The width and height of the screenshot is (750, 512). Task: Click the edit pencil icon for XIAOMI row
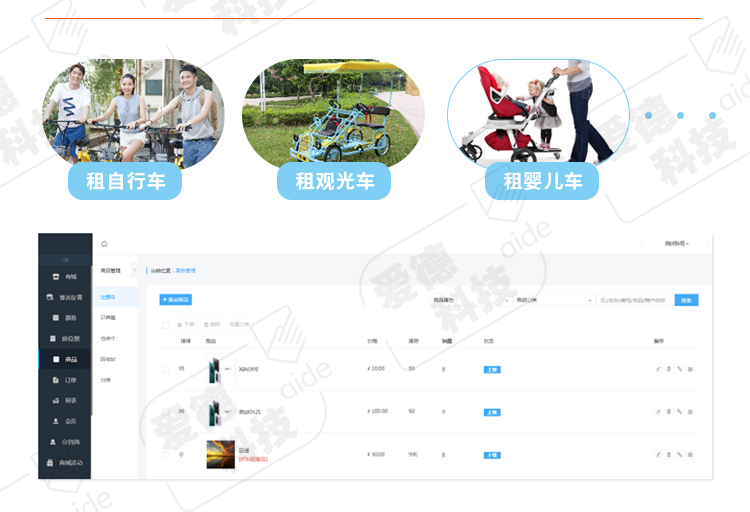coord(658,369)
